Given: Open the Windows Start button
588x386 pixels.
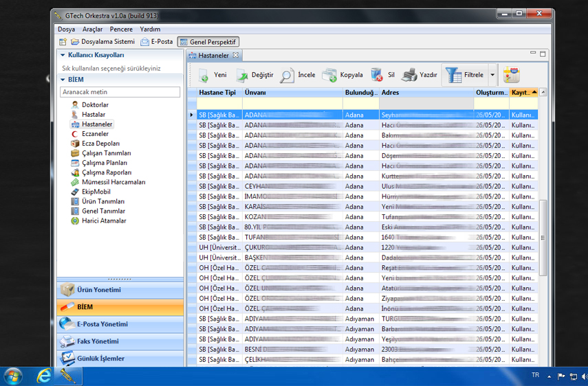Looking at the screenshot, I should 12,376.
